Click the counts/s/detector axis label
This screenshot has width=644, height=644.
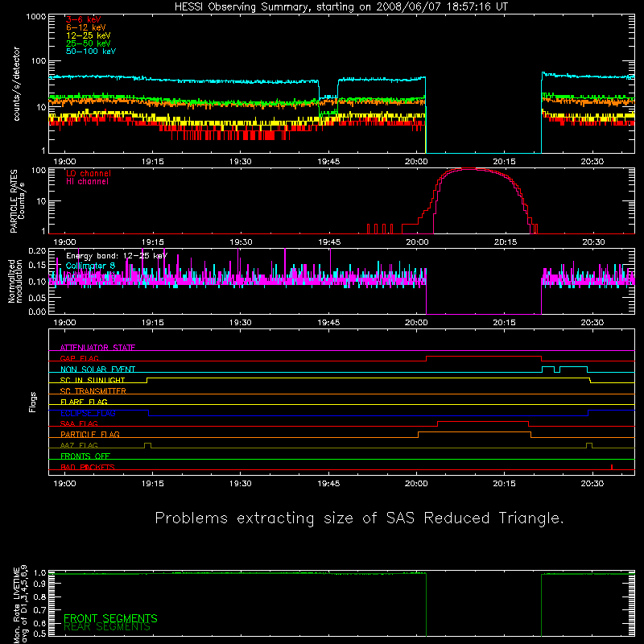coord(16,84)
